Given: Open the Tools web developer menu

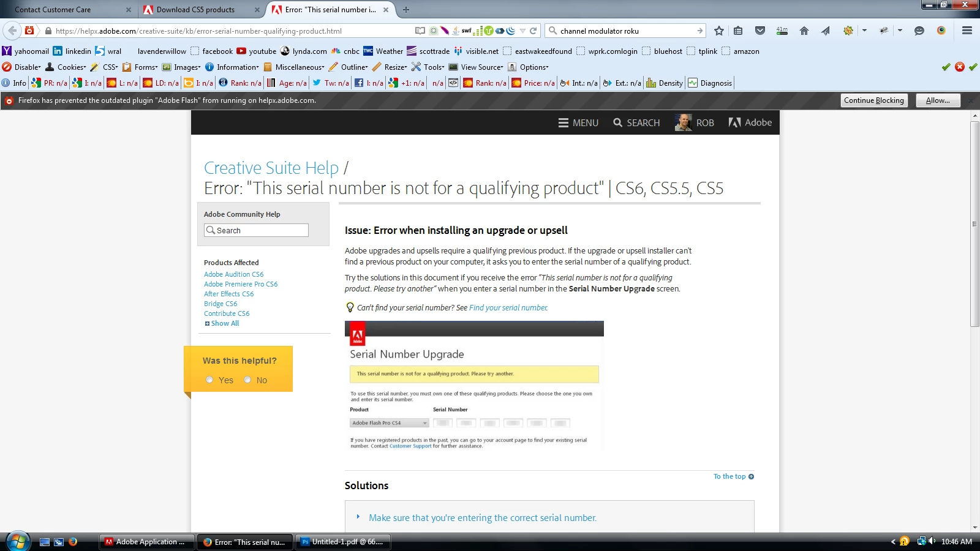Looking at the screenshot, I should pyautogui.click(x=428, y=67).
